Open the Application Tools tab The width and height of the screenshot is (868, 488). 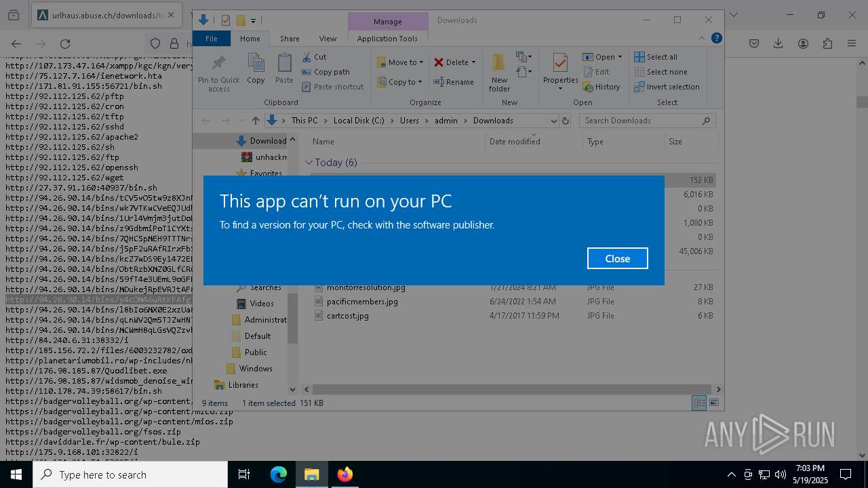click(387, 39)
